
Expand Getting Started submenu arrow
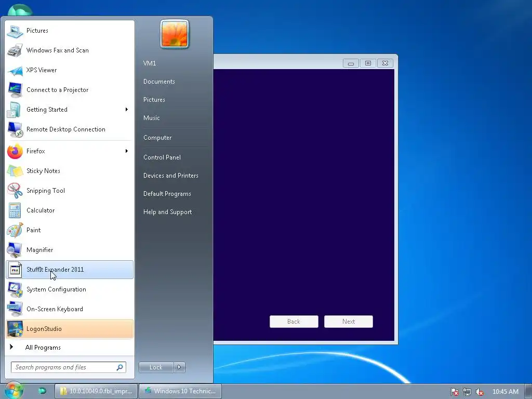click(127, 109)
